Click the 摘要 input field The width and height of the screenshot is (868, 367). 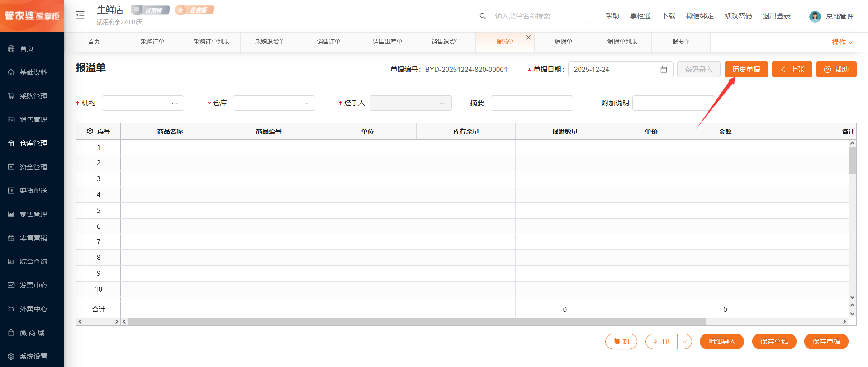[531, 103]
